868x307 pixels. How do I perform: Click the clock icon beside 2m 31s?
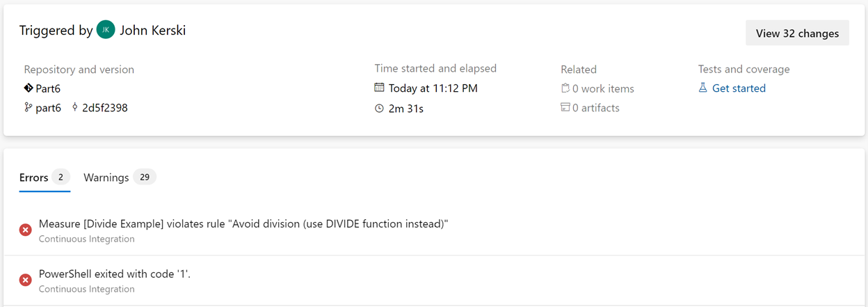coord(379,109)
